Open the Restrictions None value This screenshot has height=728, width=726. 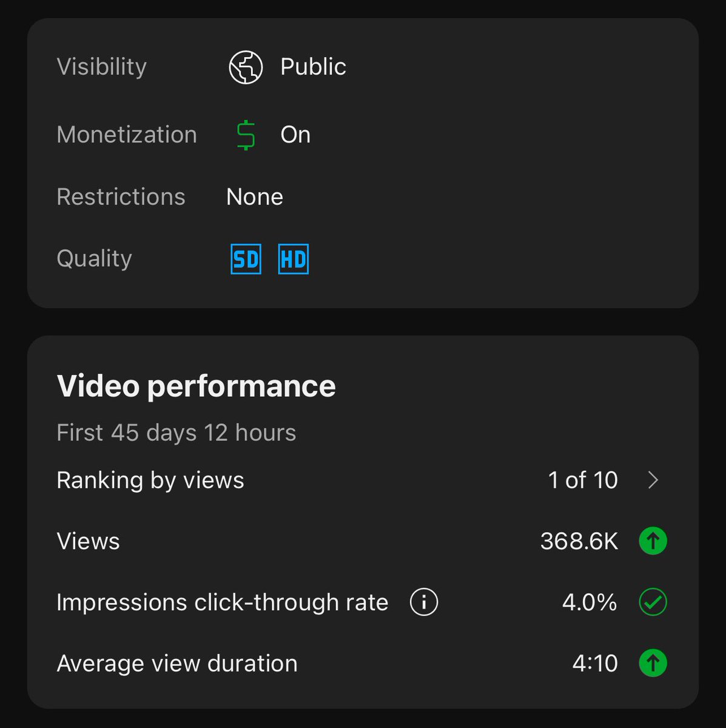point(255,197)
